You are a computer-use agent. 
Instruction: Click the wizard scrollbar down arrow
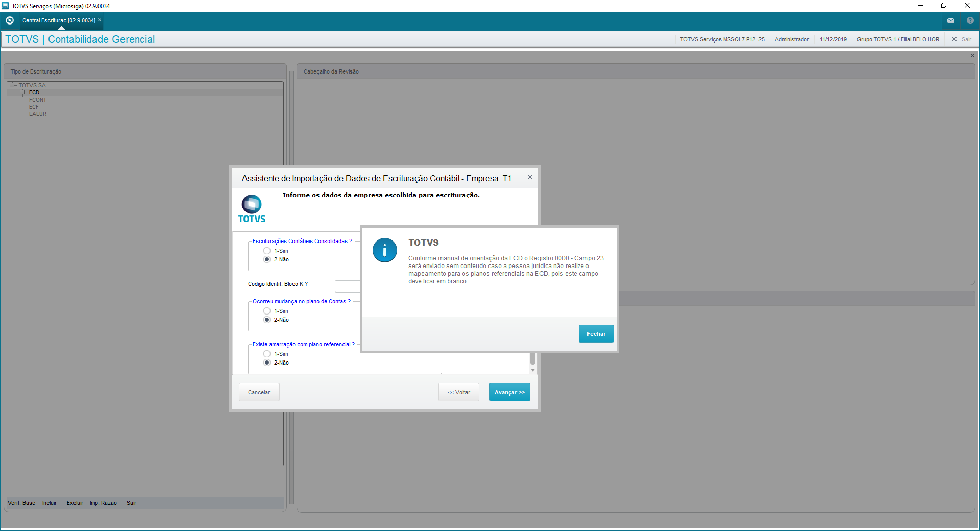point(533,370)
